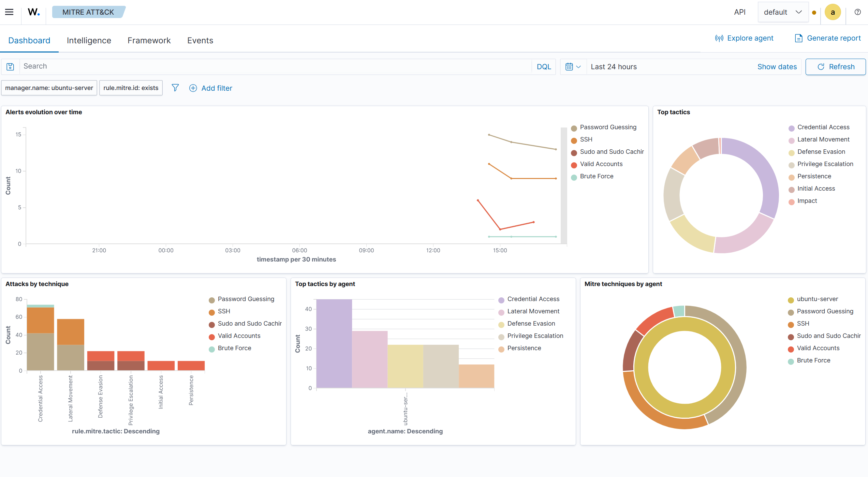The image size is (868, 477).
Task: Toggle the DQL query language switch
Action: 544,67
